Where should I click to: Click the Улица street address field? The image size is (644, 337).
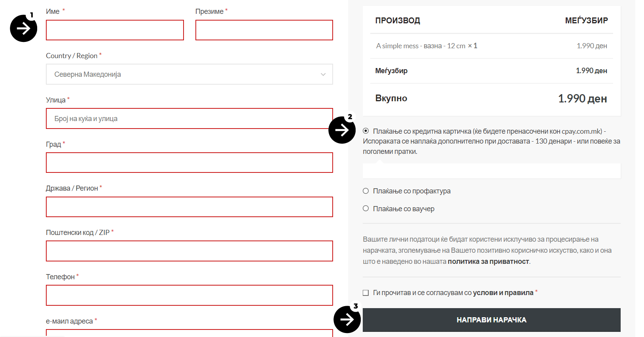point(189,119)
